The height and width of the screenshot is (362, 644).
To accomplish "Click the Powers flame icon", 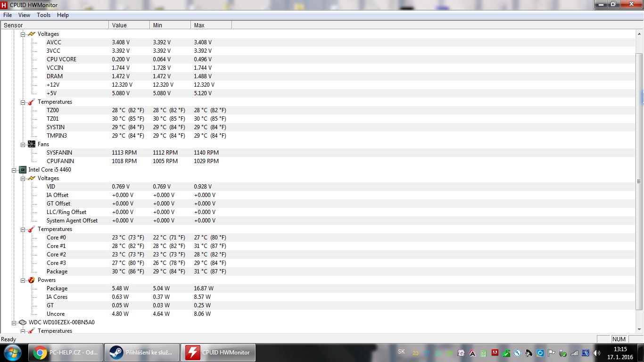I will pyautogui.click(x=32, y=280).
